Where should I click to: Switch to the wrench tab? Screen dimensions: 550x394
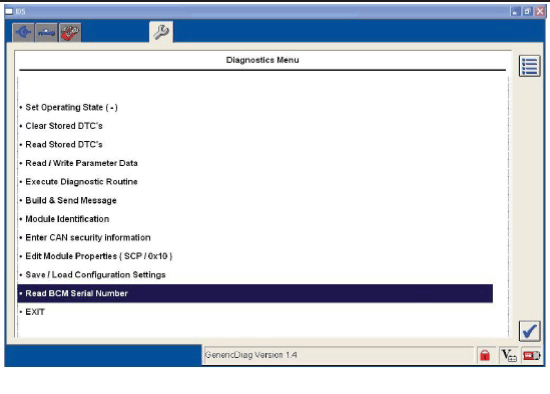161,32
